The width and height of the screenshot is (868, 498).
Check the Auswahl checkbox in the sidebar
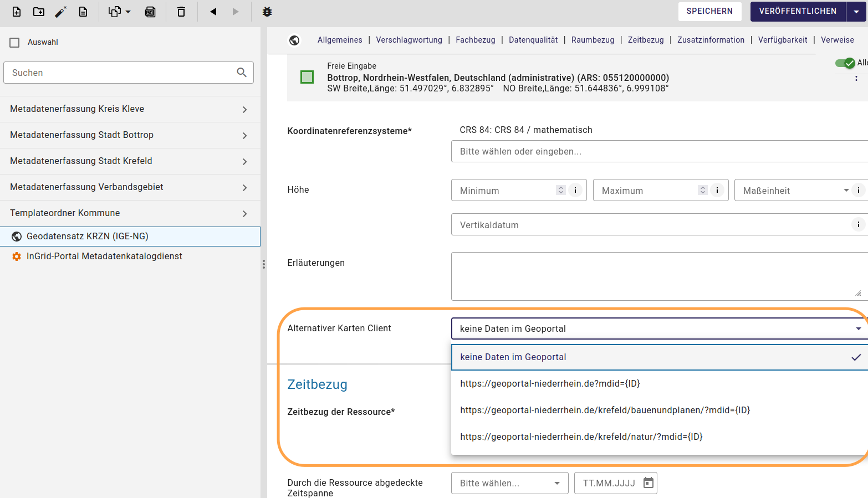pyautogui.click(x=15, y=42)
